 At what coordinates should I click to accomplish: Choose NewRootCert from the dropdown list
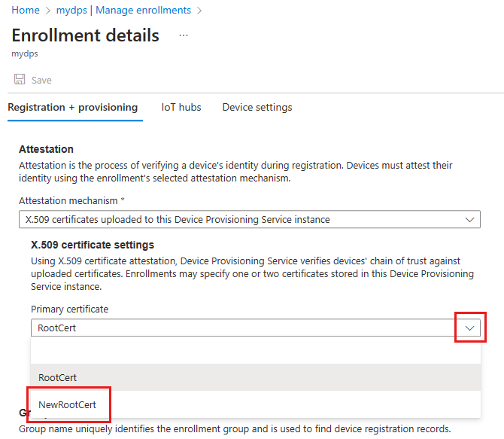click(x=256, y=404)
